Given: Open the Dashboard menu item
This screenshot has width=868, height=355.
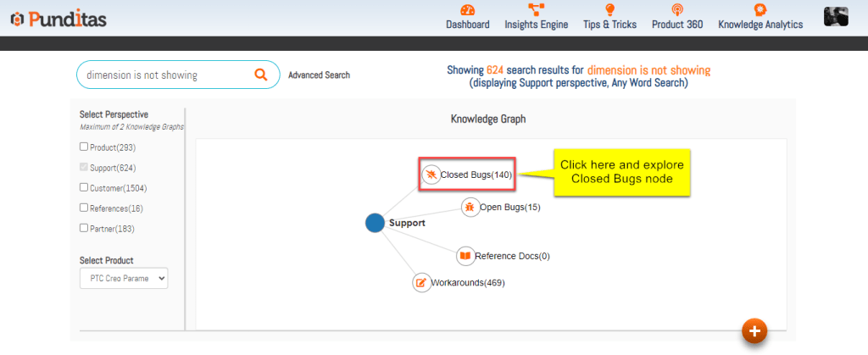Looking at the screenshot, I should coord(467,18).
